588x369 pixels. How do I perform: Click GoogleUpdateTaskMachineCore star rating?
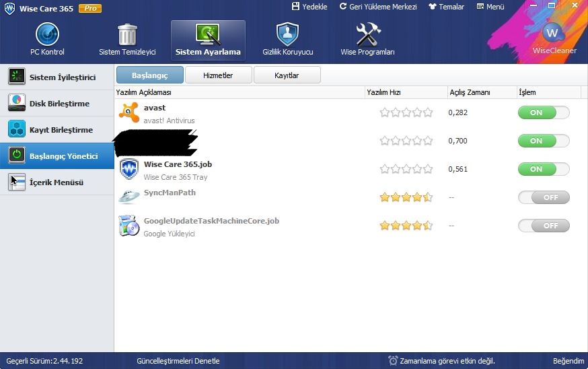pyautogui.click(x=406, y=226)
